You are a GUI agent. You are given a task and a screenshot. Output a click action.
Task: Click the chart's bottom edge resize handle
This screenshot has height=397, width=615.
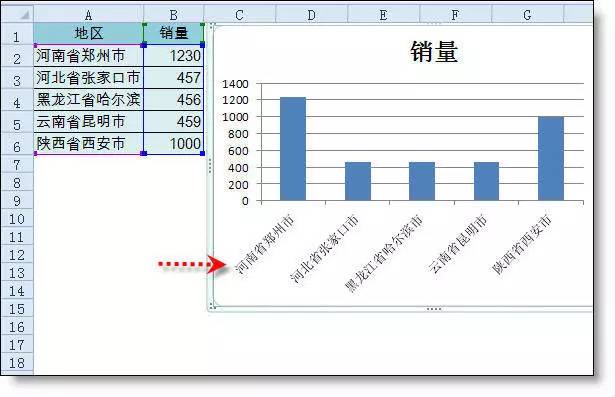pyautogui.click(x=434, y=309)
